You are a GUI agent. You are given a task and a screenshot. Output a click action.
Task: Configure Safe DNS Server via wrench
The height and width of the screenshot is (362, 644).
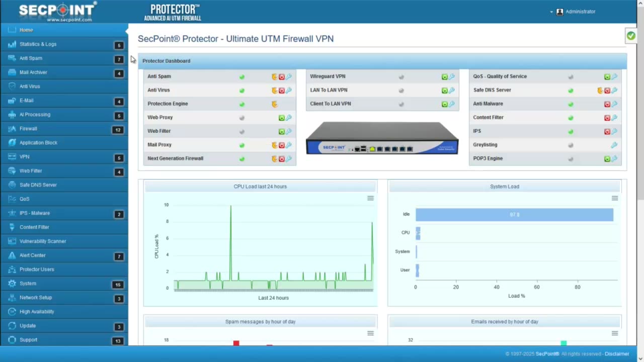coord(614,90)
